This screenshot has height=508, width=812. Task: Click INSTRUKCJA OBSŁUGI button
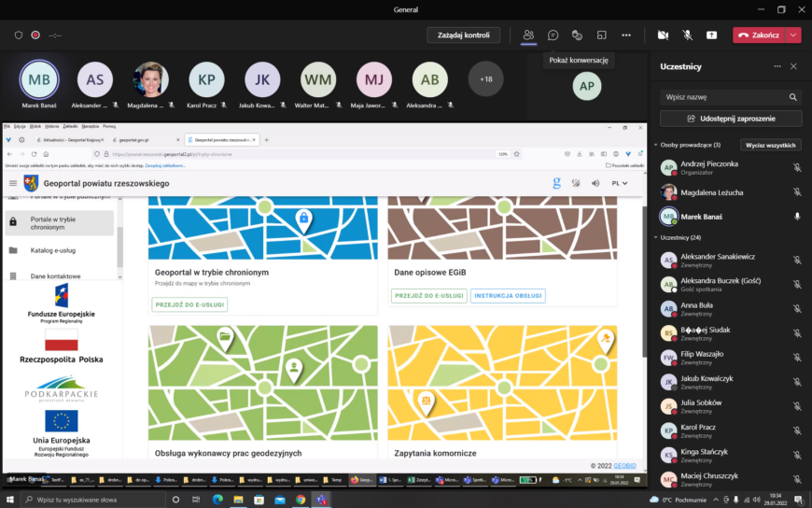tap(508, 295)
